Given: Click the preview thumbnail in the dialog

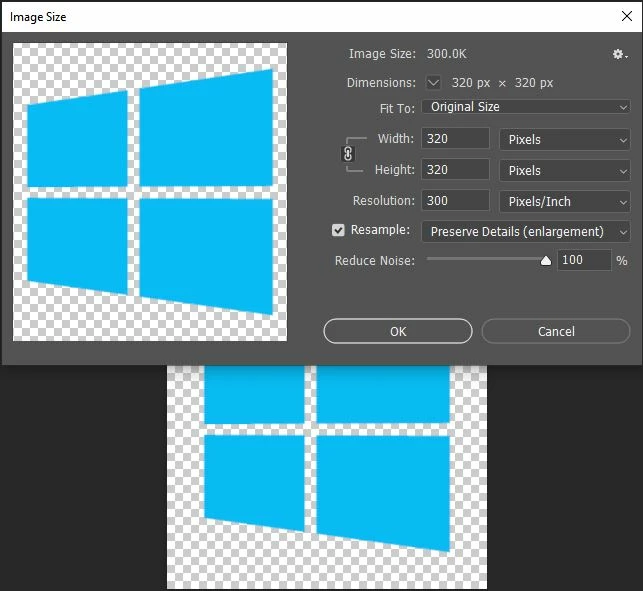Looking at the screenshot, I should [150, 192].
